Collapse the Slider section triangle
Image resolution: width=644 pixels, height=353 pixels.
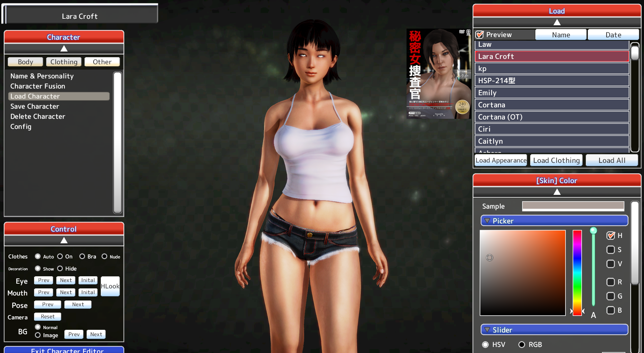click(487, 330)
